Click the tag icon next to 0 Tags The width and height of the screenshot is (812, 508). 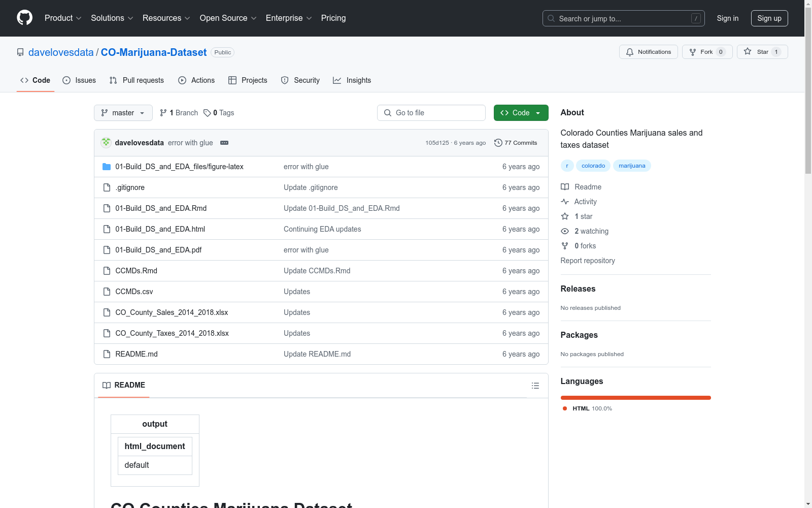[x=207, y=113]
